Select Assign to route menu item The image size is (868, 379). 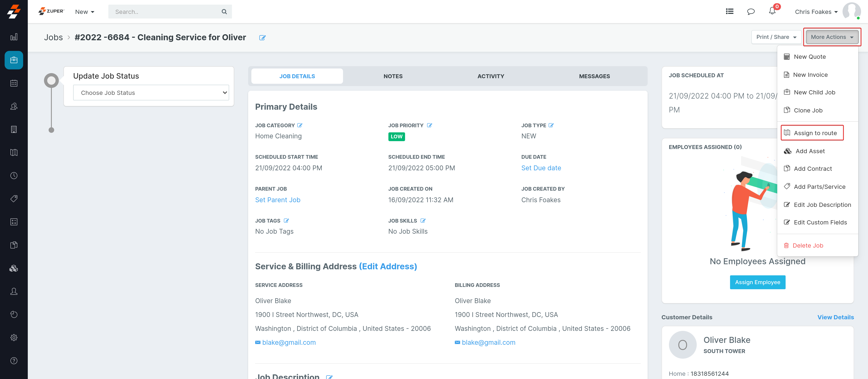tap(815, 133)
